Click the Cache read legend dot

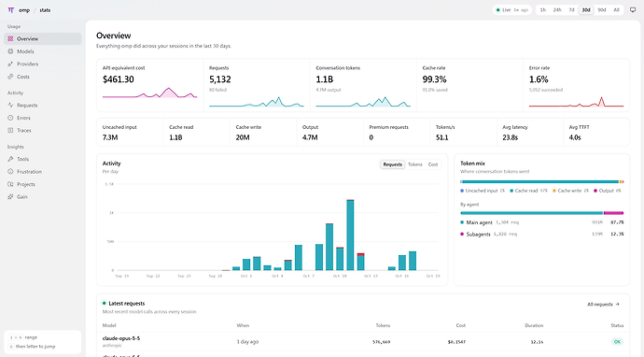(511, 191)
